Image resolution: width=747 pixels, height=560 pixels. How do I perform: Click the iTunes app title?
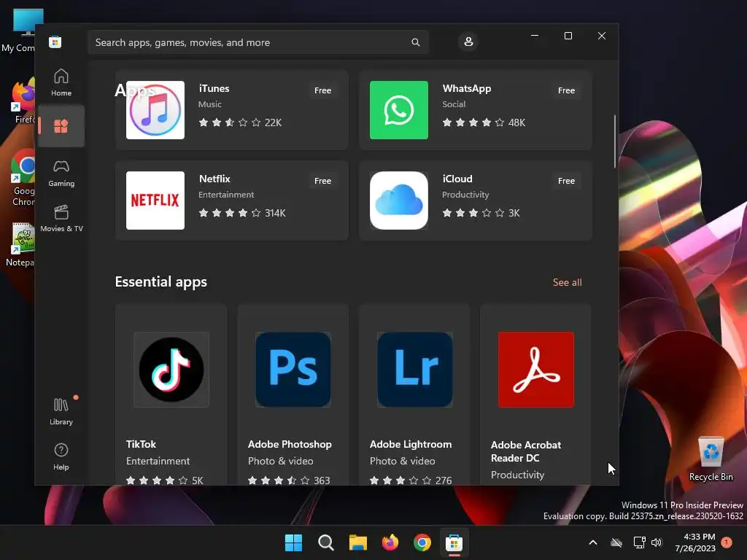(x=214, y=88)
